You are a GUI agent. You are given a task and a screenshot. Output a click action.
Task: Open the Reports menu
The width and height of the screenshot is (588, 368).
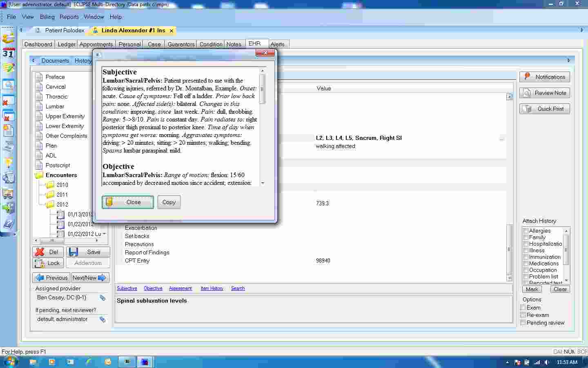[x=69, y=17]
